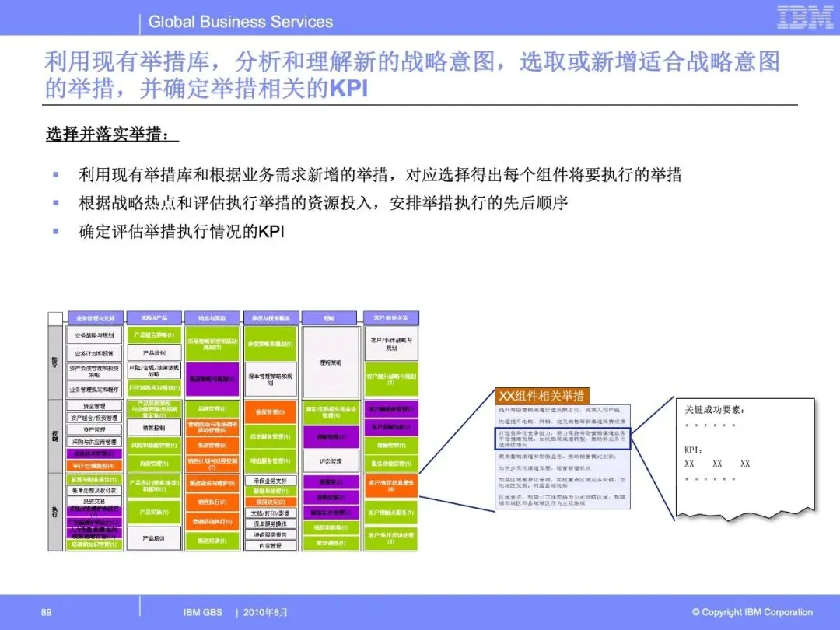Select the 业务战略与规划 component box
Viewport: 840px width, 630px height.
point(94,335)
